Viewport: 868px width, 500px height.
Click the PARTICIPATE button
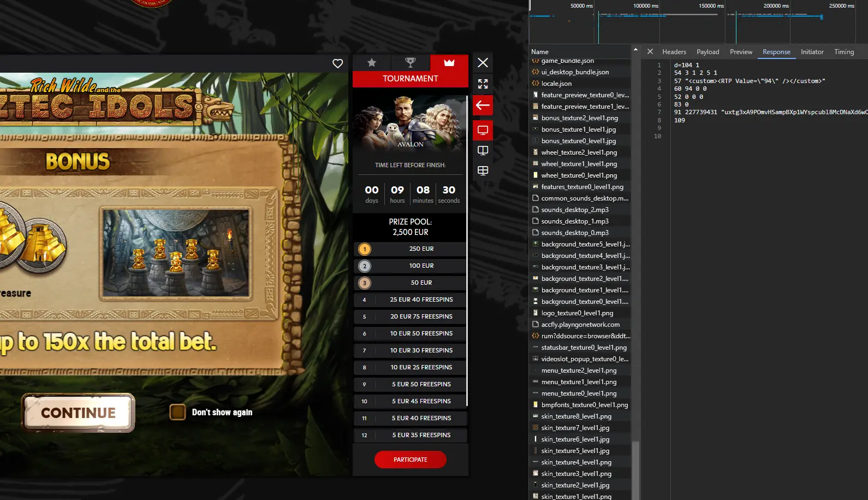click(x=411, y=460)
